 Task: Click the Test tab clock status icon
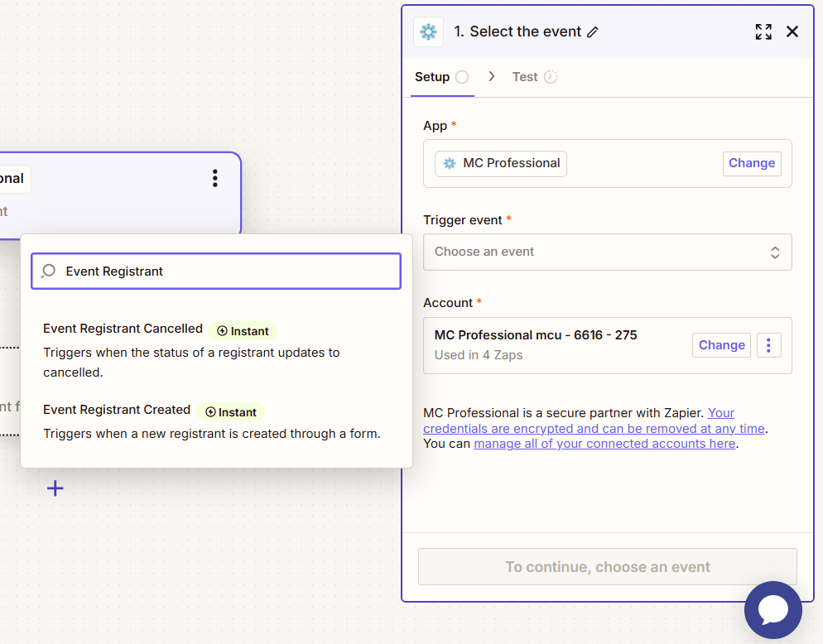550,77
